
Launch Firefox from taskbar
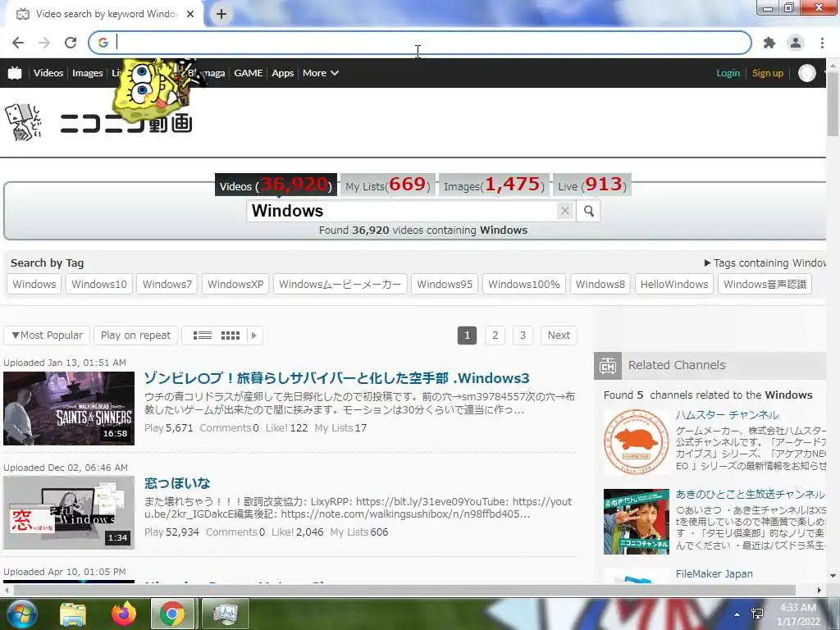coord(124,614)
